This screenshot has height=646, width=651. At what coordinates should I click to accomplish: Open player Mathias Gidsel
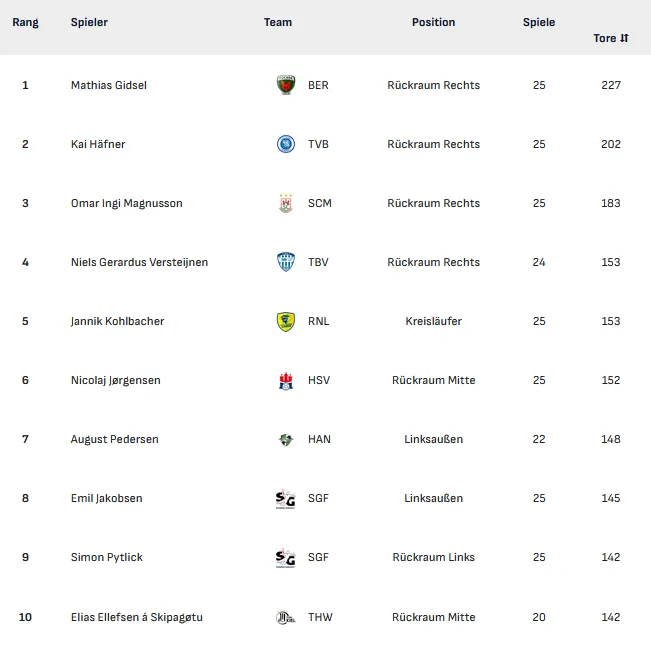coord(109,85)
